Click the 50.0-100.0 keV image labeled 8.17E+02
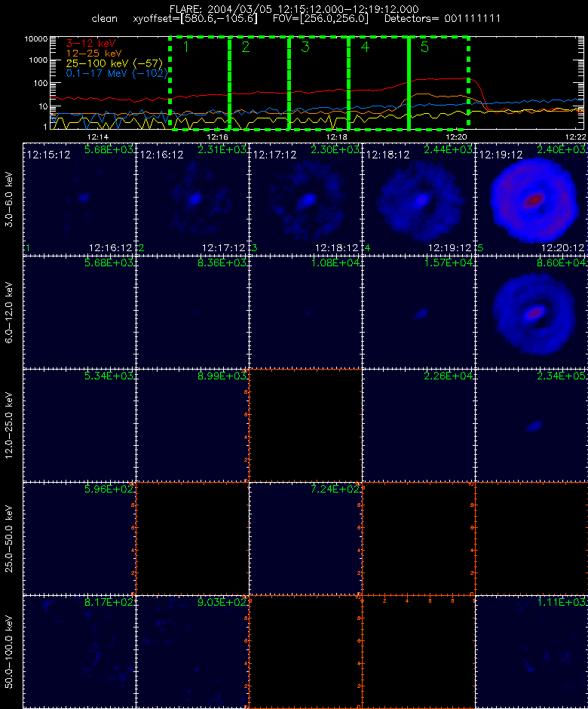The image size is (588, 709). pyautogui.click(x=80, y=652)
